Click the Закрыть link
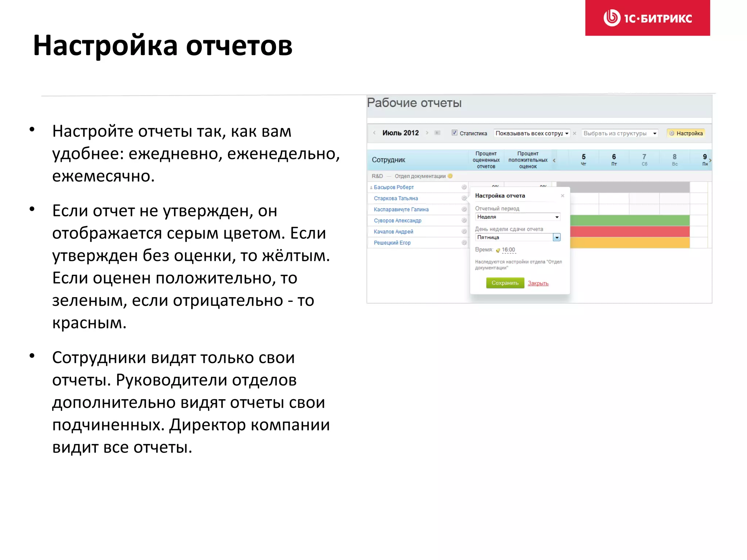The height and width of the screenshot is (560, 747). coord(538,283)
